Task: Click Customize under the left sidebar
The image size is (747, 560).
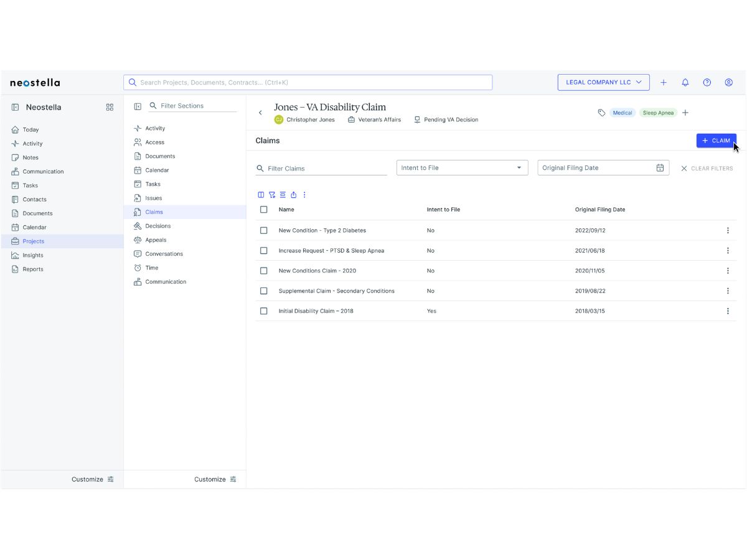Action: (x=93, y=479)
